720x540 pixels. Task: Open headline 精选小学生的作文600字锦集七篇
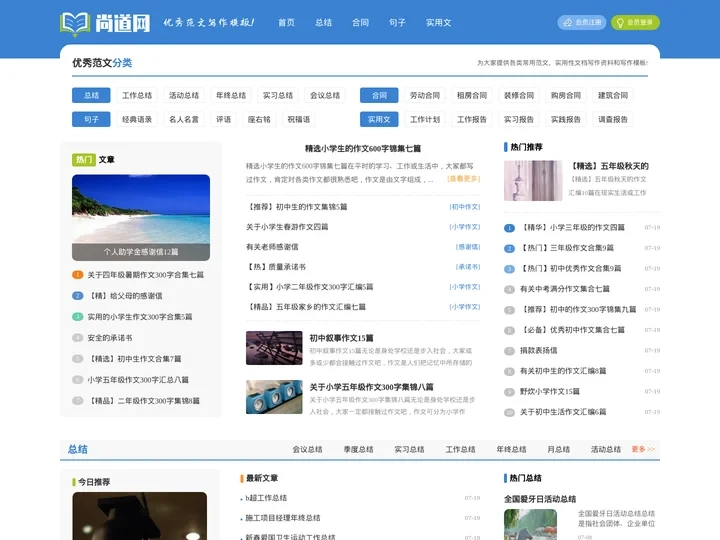coord(363,148)
